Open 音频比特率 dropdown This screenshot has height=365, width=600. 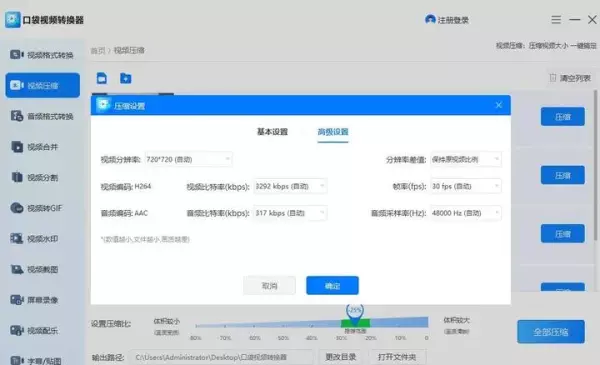click(x=290, y=213)
